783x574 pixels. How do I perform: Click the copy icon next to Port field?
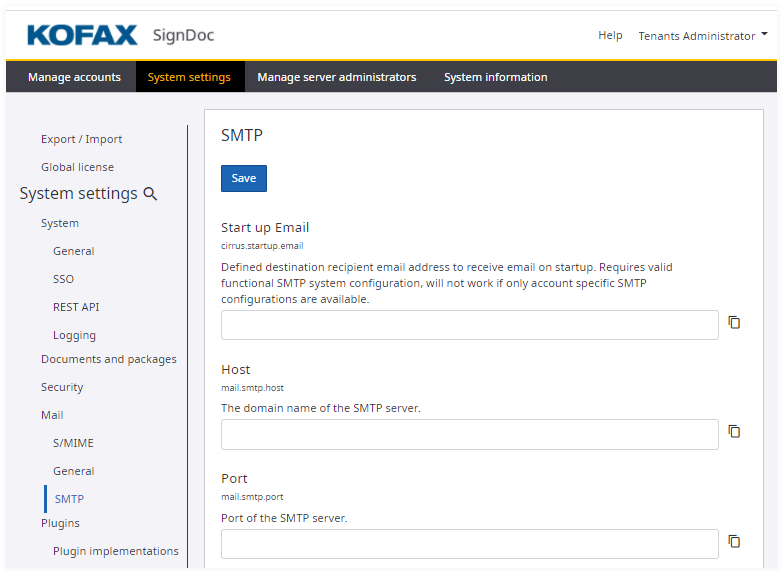[734, 542]
